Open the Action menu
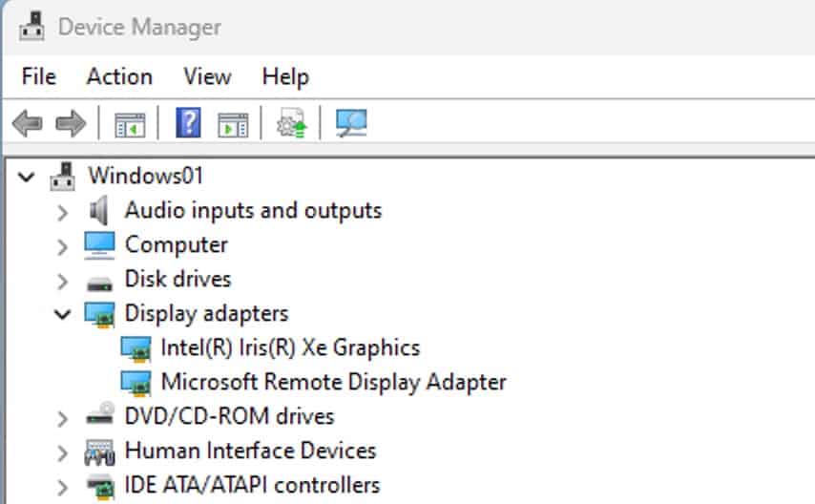The height and width of the screenshot is (504, 815). (119, 76)
